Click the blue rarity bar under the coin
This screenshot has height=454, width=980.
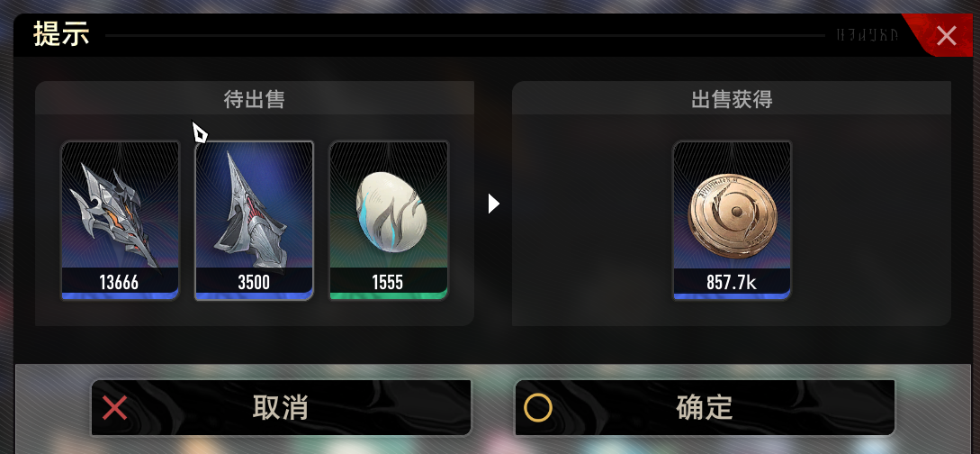click(732, 295)
